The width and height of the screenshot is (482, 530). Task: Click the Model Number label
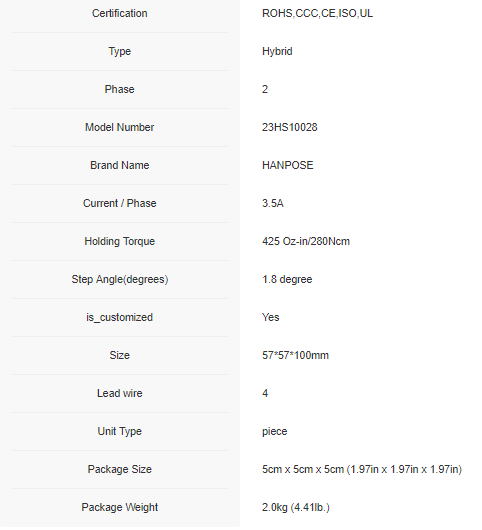(x=120, y=127)
